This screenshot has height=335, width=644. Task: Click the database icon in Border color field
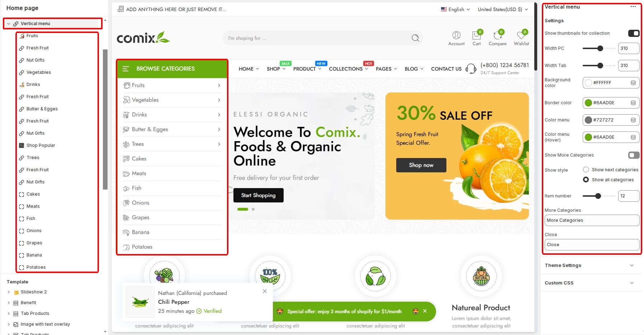pos(633,103)
